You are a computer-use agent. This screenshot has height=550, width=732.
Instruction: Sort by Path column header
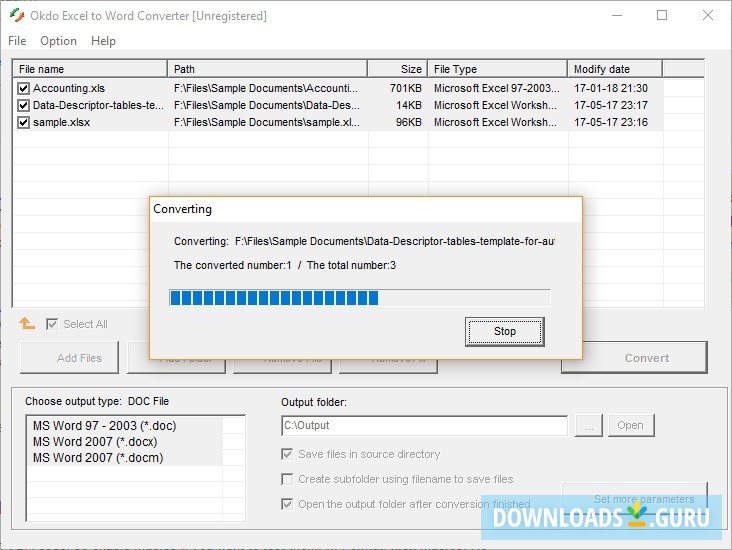pyautogui.click(x=267, y=69)
